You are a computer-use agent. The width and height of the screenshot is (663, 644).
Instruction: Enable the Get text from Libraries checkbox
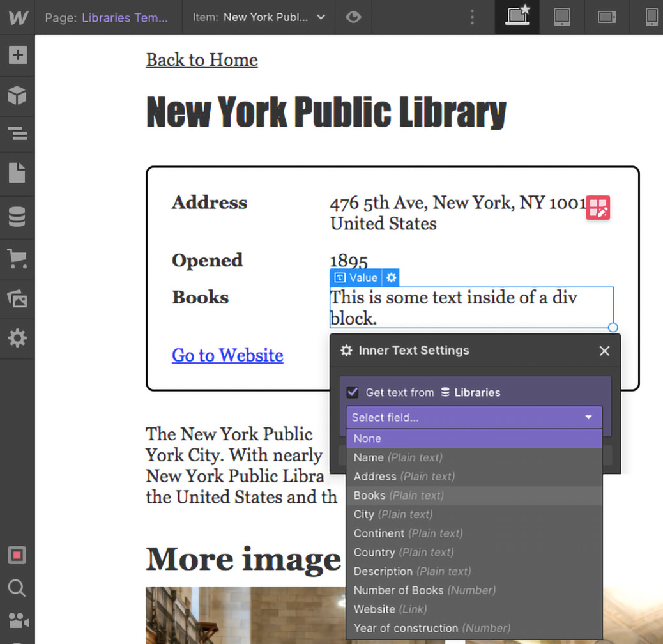tap(352, 392)
